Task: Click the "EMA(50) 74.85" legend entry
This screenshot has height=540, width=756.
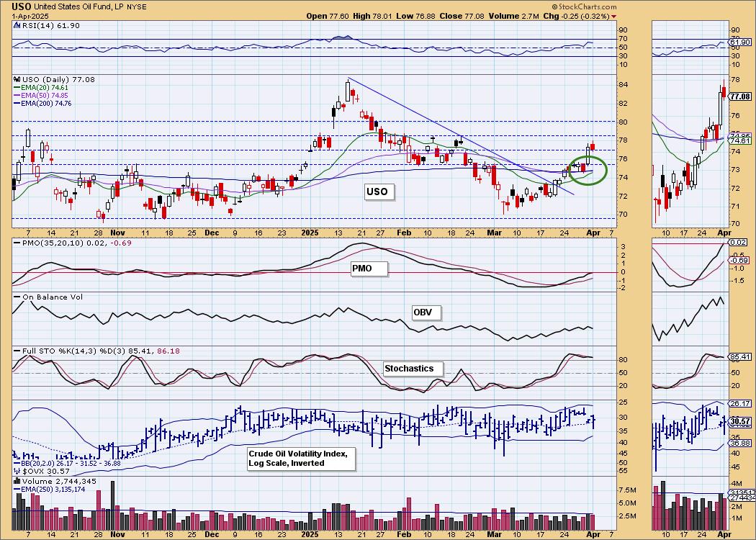Action: click(45, 96)
